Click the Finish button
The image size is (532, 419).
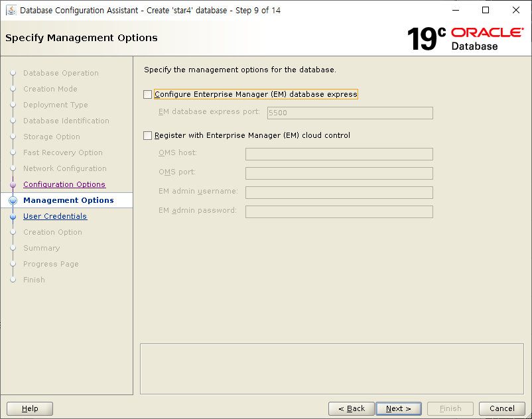coord(450,408)
